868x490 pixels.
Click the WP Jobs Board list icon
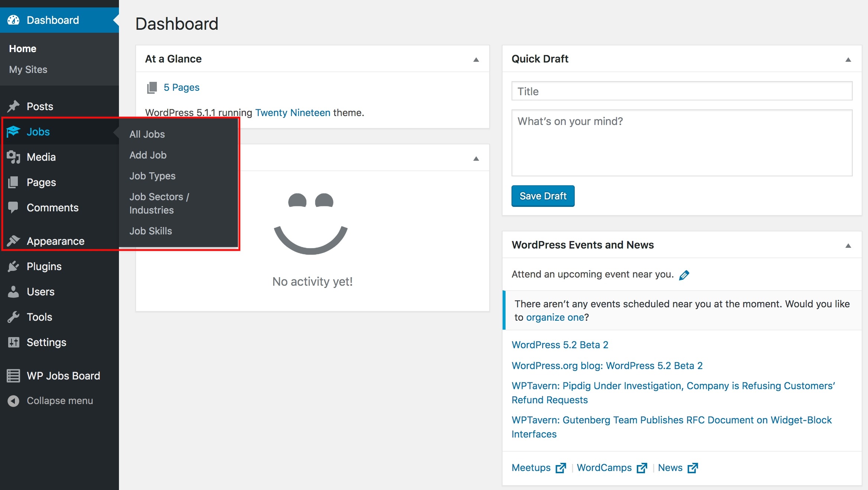pos(13,376)
